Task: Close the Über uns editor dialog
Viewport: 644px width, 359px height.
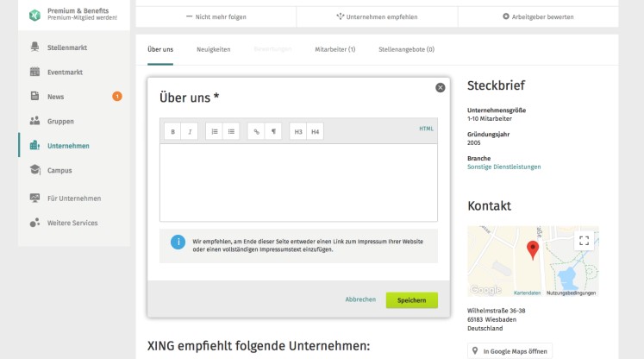Action: (x=441, y=88)
